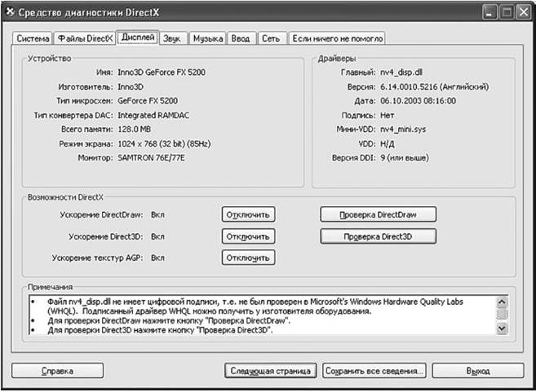Switch to the Звук tab

172,38
